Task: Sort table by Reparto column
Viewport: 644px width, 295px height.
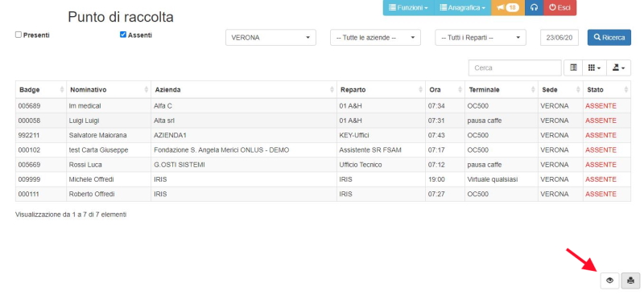Action: [x=381, y=89]
